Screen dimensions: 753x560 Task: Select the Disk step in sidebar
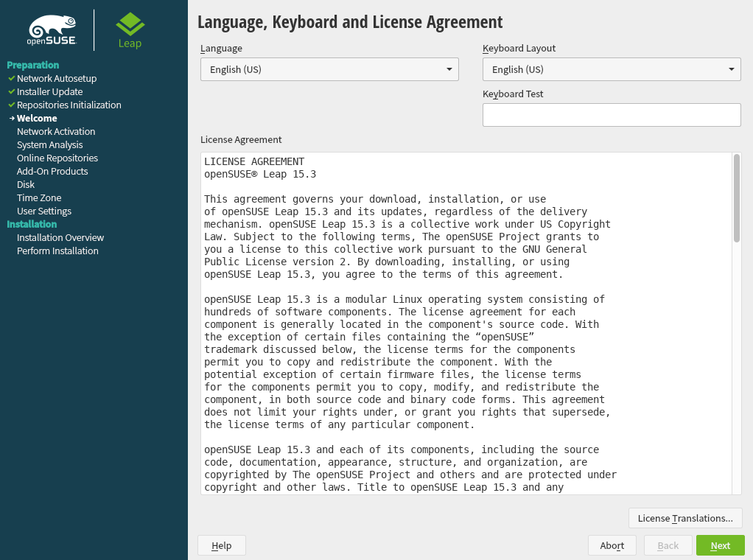tap(26, 184)
